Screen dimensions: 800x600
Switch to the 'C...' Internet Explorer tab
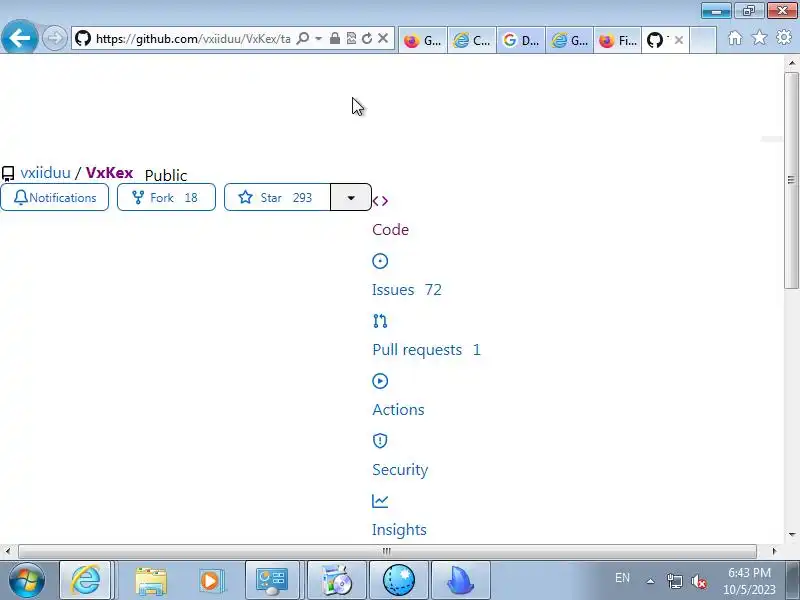coord(472,40)
